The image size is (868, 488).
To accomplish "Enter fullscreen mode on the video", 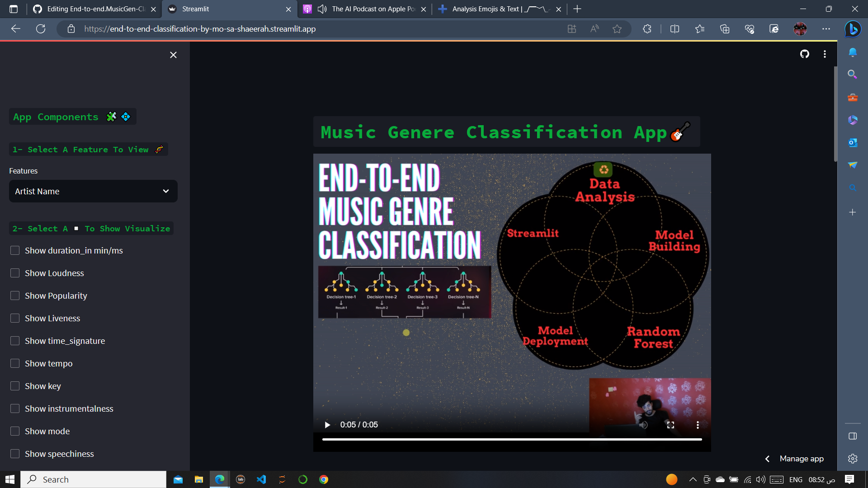I will click(670, 425).
